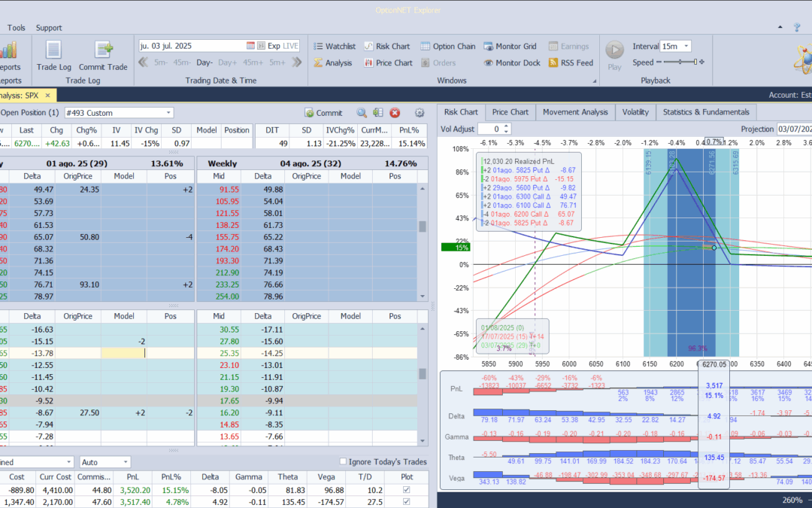Click the 260% zoom level indicator
Viewport: 812px width, 508px height.
[792, 500]
